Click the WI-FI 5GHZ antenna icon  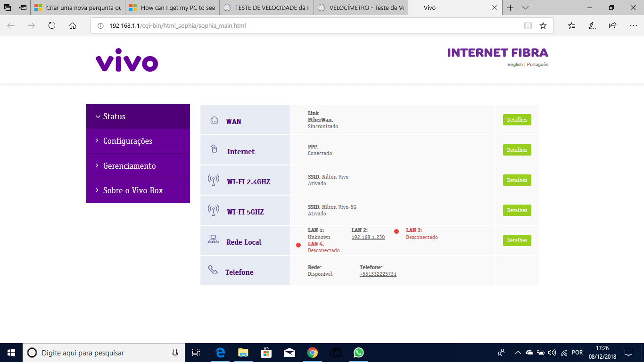pos(214,210)
